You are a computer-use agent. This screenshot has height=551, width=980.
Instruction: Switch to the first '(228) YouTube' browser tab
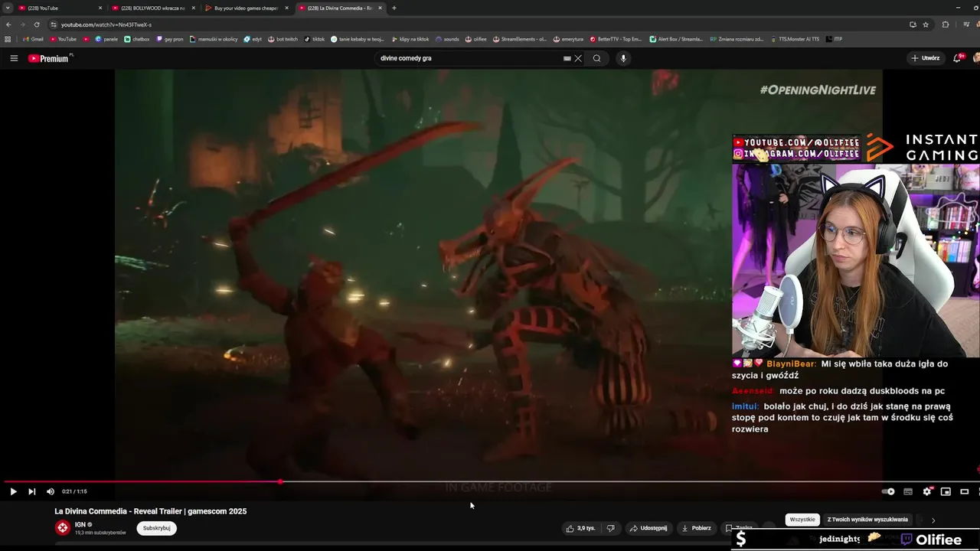pyautogui.click(x=60, y=8)
